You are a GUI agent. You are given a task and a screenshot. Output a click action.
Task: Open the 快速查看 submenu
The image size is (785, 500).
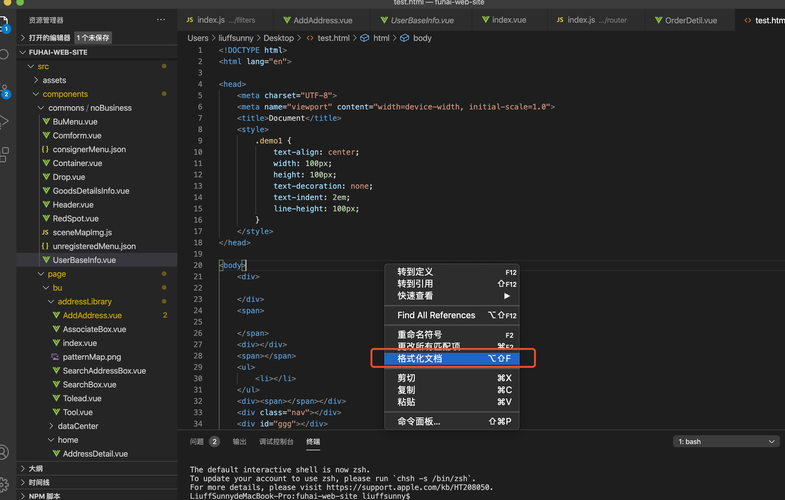[x=452, y=296]
